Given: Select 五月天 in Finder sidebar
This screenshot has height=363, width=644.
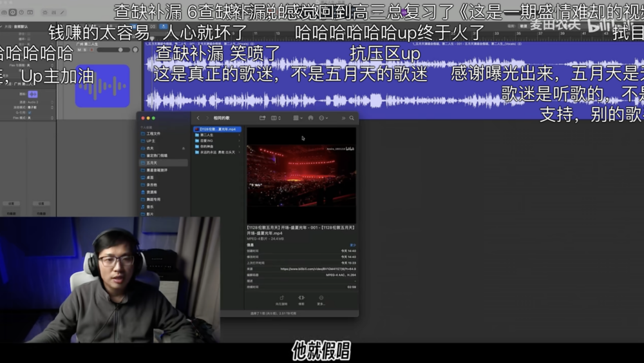Looking at the screenshot, I should (x=164, y=162).
